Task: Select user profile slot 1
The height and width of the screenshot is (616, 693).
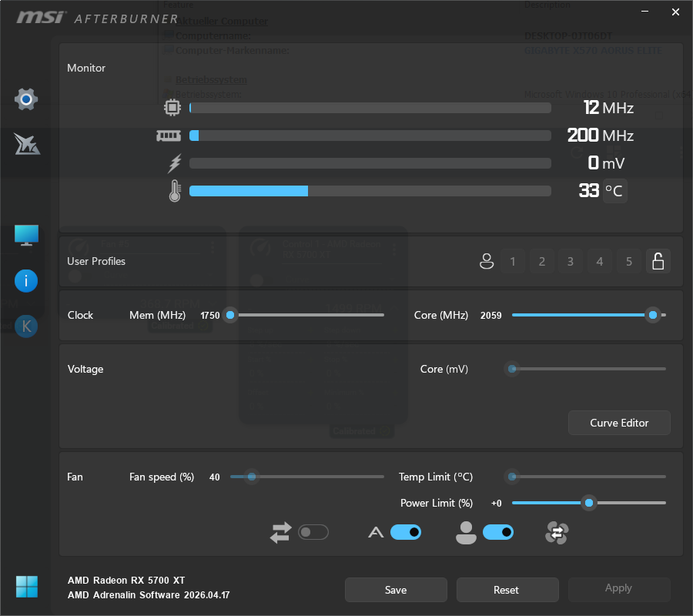Action: pyautogui.click(x=513, y=261)
